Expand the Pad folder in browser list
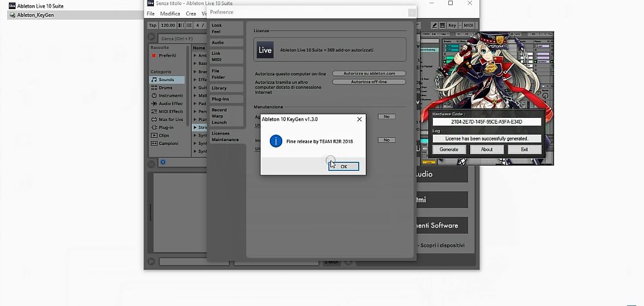This screenshot has height=306, width=644. coord(195,104)
